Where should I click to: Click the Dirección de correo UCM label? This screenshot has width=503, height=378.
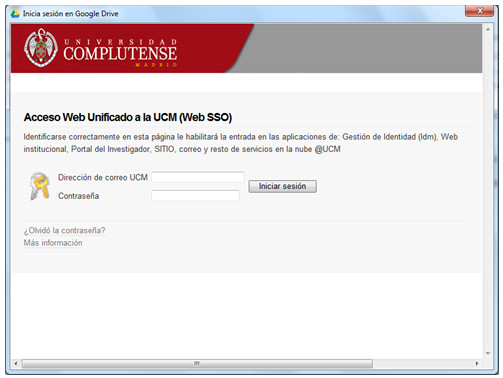pyautogui.click(x=103, y=177)
